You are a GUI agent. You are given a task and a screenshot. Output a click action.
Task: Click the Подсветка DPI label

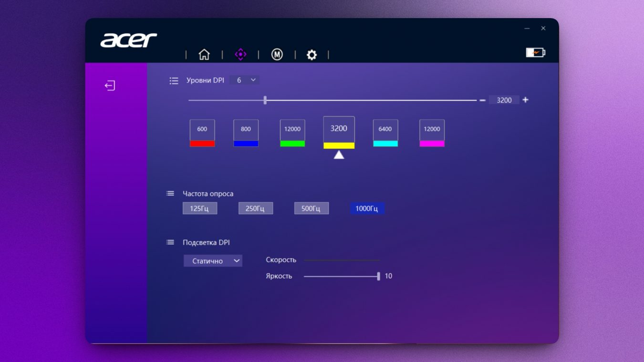pos(206,242)
